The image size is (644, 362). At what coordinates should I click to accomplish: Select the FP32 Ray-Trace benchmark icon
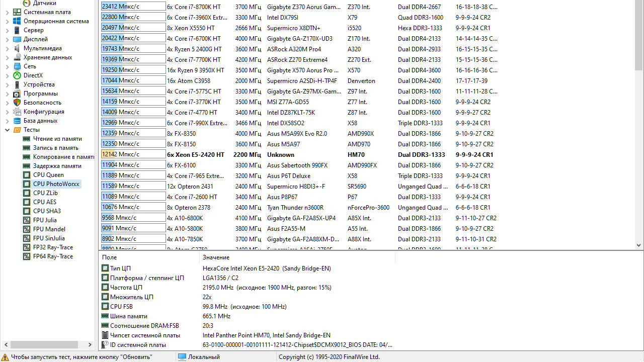tap(27, 247)
